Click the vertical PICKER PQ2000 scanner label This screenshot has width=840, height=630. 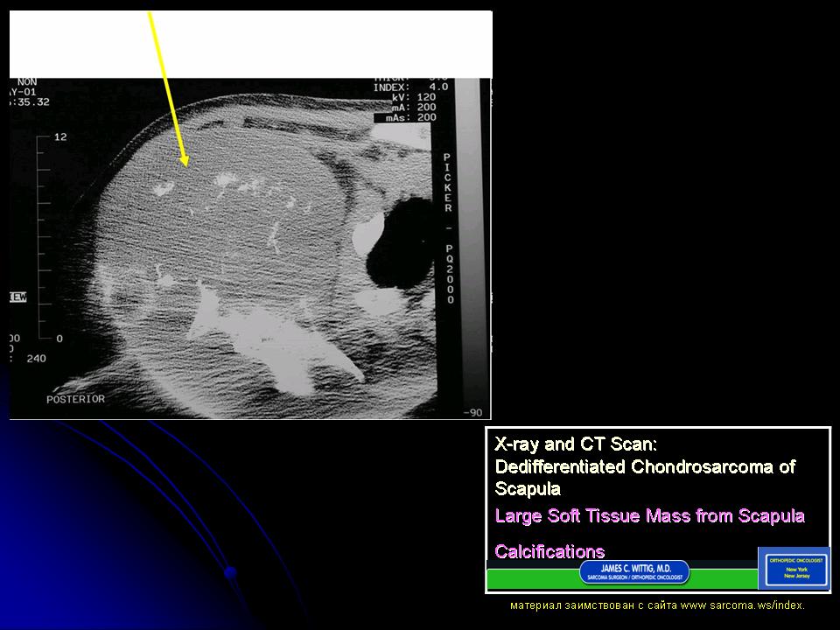[x=448, y=229]
